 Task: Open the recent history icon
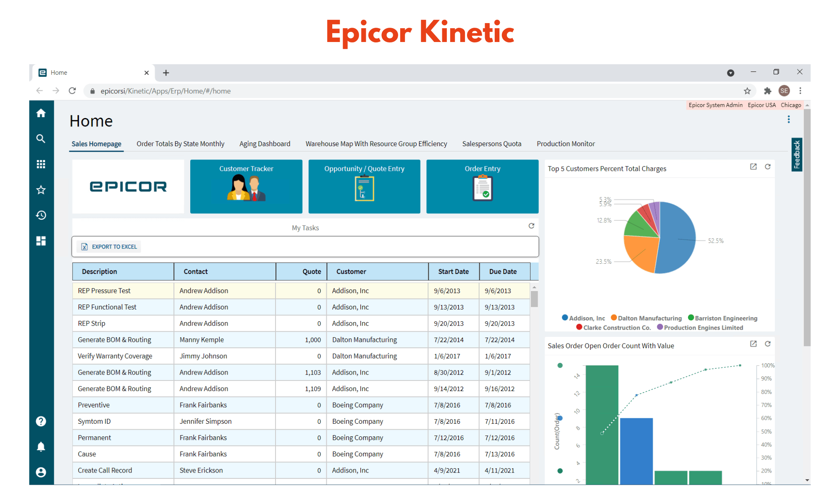41,215
